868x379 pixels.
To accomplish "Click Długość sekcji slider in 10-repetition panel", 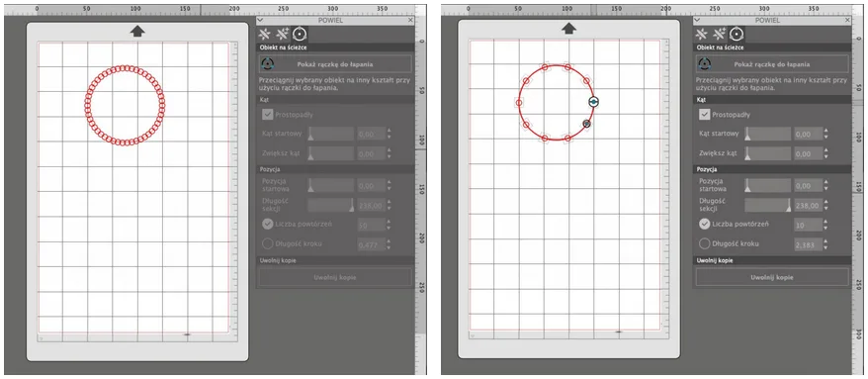I will (x=768, y=206).
